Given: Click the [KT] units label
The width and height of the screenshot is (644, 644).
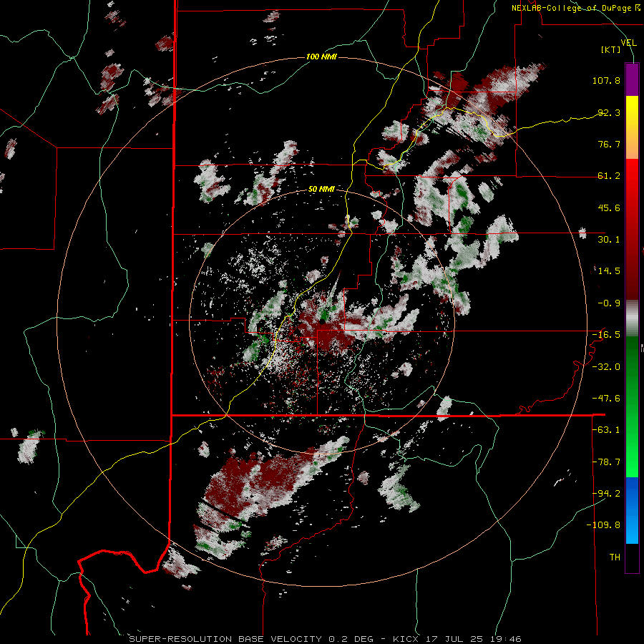Looking at the screenshot, I should [x=611, y=49].
